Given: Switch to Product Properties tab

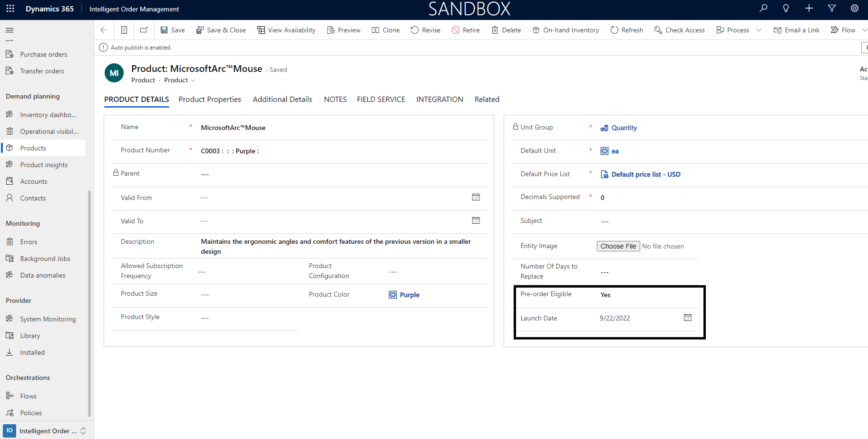Looking at the screenshot, I should [210, 99].
